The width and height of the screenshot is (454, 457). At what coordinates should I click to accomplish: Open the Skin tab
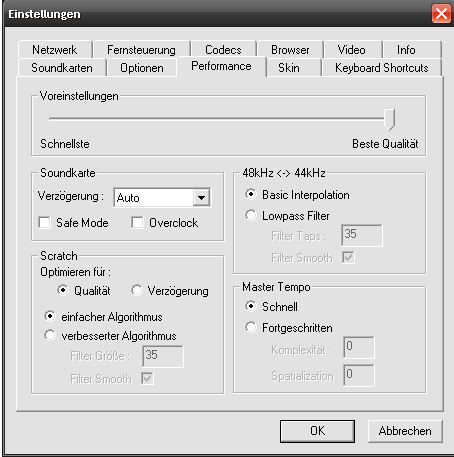coord(289,68)
